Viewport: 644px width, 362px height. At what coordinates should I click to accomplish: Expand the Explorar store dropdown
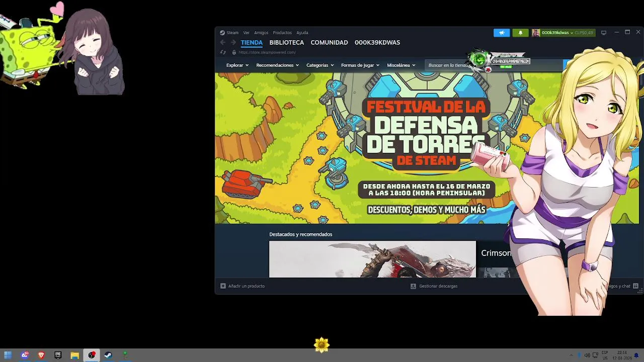[x=237, y=65]
